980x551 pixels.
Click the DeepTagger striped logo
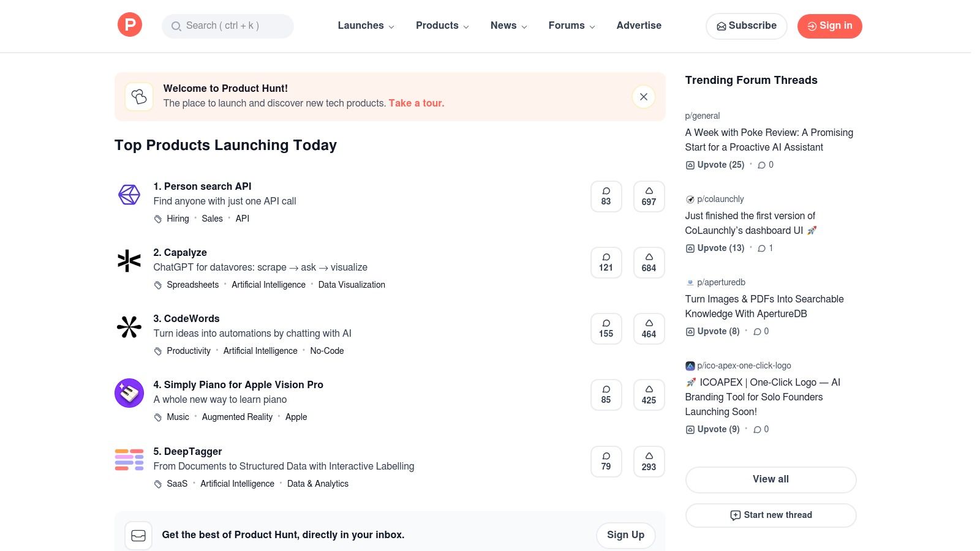click(129, 460)
